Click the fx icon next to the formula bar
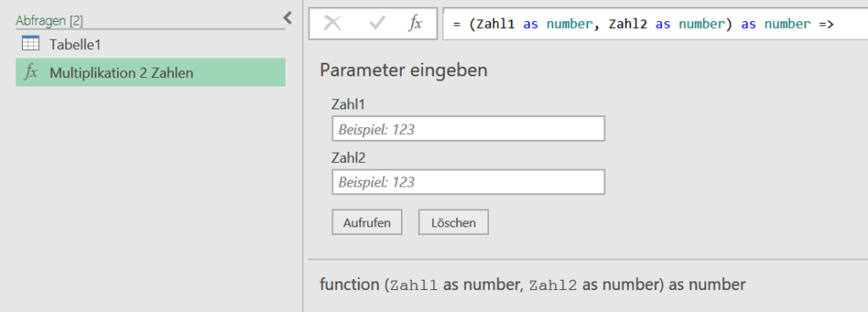 click(415, 23)
